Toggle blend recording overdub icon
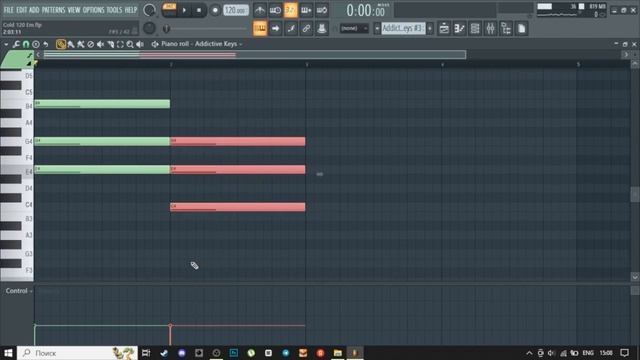Image resolution: width=640 pixels, height=360 pixels. (306, 10)
